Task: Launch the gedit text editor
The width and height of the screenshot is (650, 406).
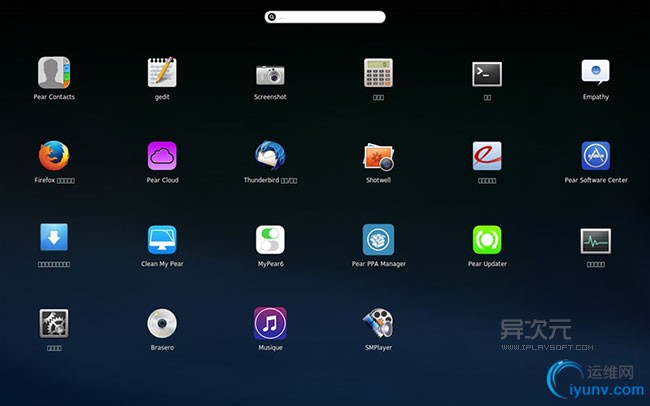Action: [x=162, y=73]
